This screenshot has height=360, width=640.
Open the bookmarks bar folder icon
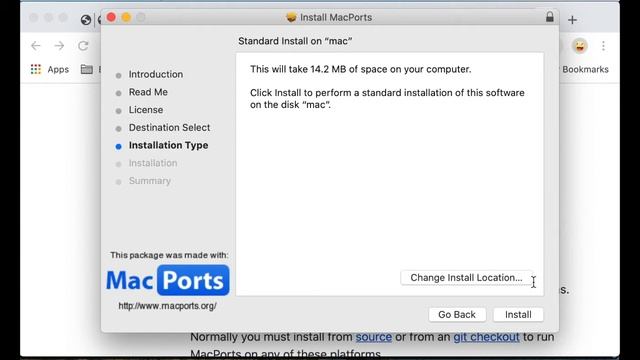coord(87,69)
